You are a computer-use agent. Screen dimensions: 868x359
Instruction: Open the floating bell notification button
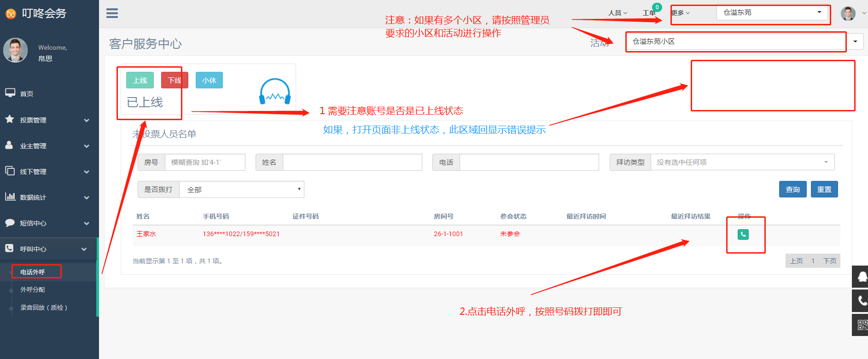861,277
